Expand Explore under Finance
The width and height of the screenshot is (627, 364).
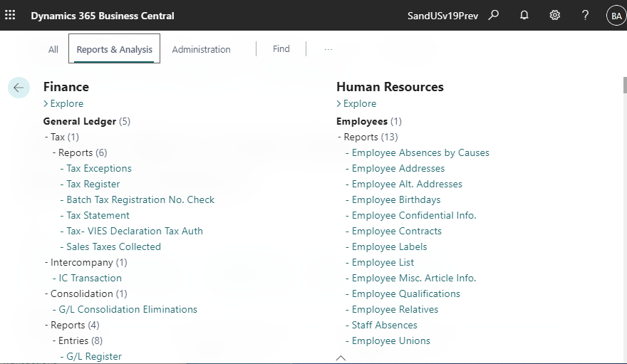click(x=63, y=103)
